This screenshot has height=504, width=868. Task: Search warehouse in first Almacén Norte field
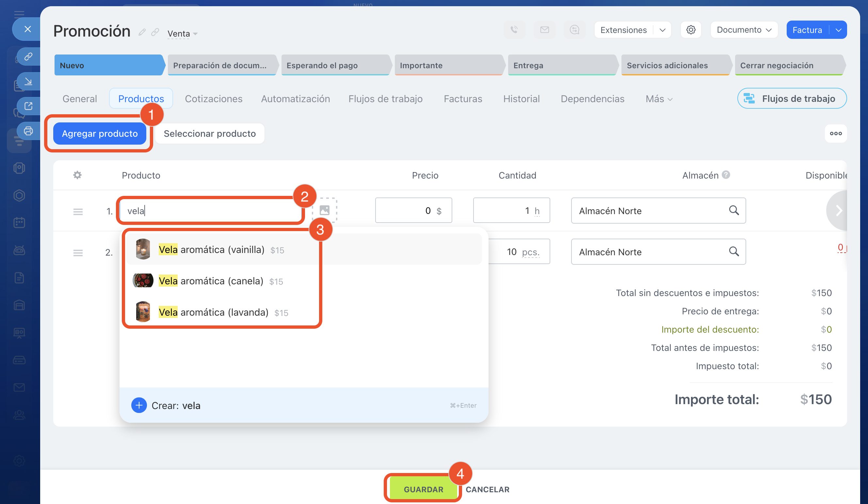734,210
